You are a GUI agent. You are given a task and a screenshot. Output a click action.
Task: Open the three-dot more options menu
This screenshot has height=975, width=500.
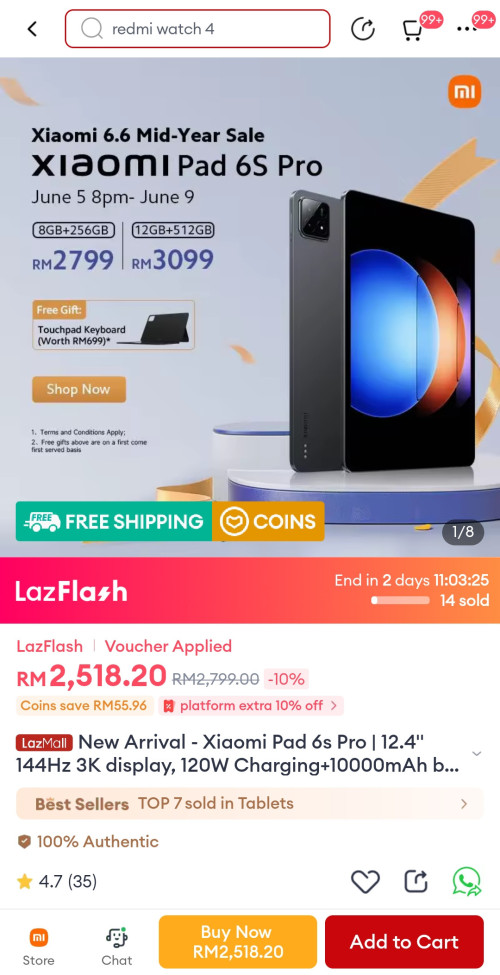[466, 29]
